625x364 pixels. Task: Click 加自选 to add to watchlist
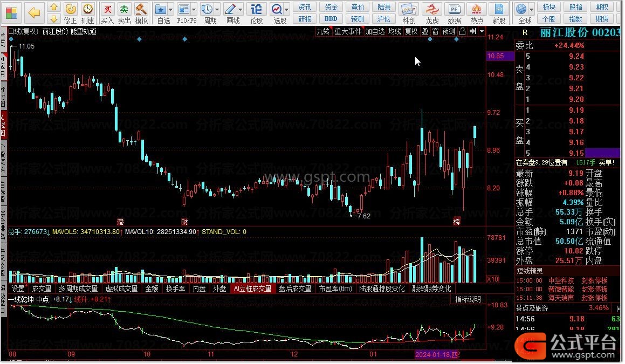pyautogui.click(x=375, y=31)
